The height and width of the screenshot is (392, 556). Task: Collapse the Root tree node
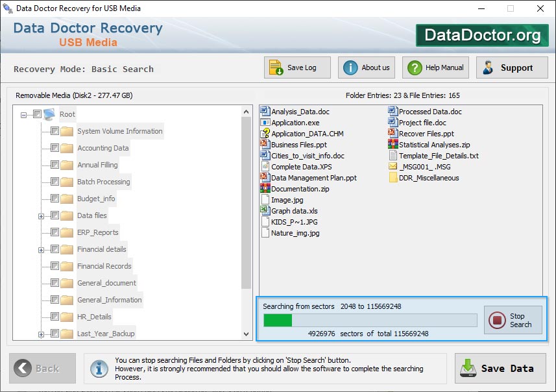pyautogui.click(x=23, y=115)
